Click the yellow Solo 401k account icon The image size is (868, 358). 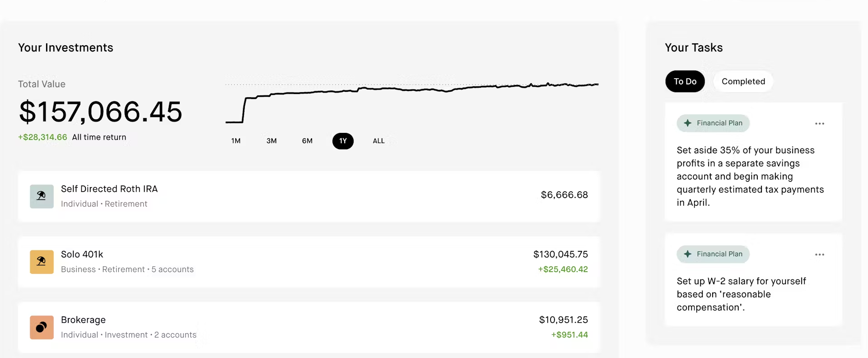pyautogui.click(x=42, y=262)
